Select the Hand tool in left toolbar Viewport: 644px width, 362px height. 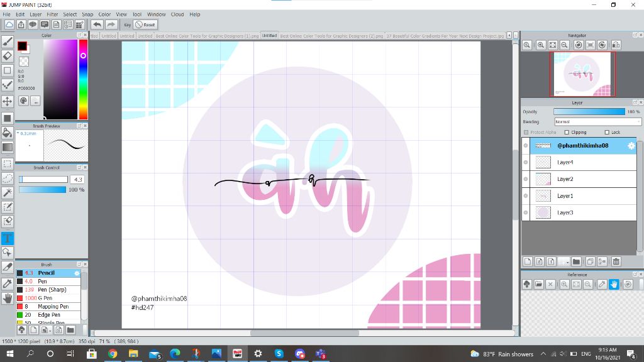coord(8,299)
